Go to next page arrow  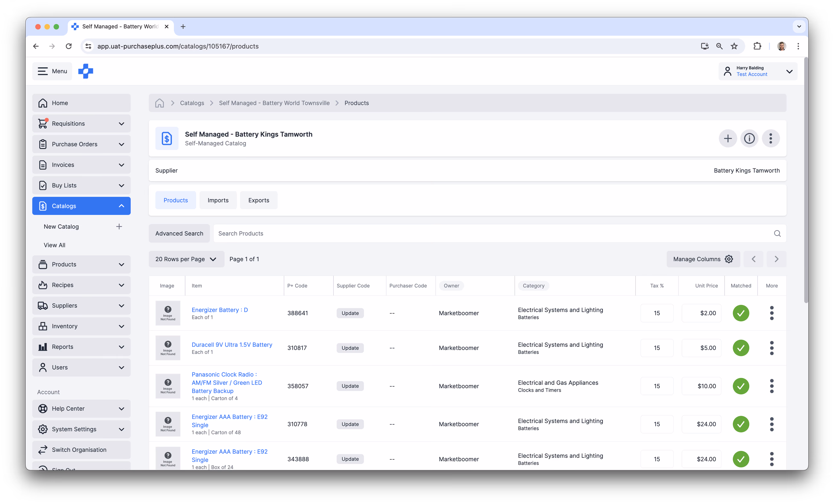777,259
